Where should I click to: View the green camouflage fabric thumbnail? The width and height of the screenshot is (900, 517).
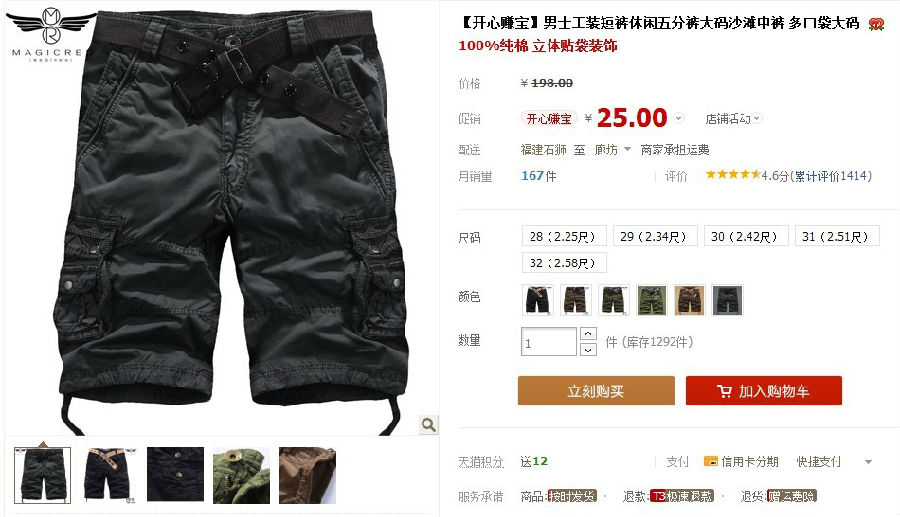(x=241, y=476)
